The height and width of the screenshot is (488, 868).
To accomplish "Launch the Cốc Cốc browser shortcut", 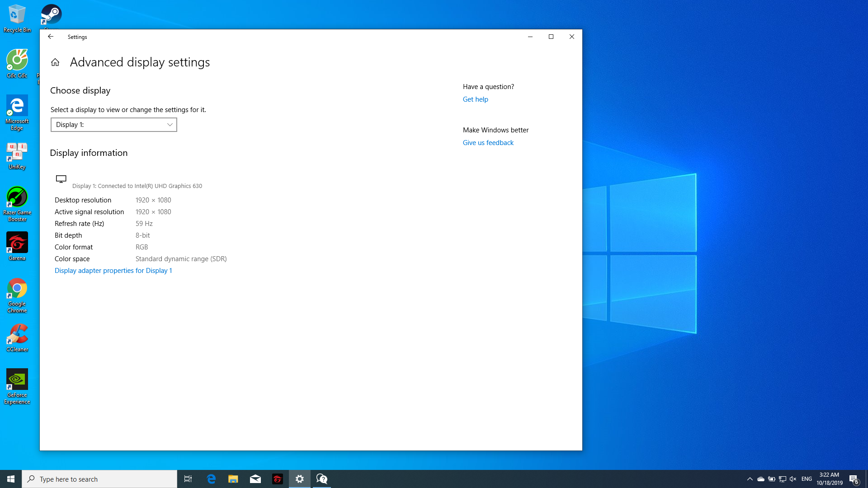I will (x=17, y=64).
